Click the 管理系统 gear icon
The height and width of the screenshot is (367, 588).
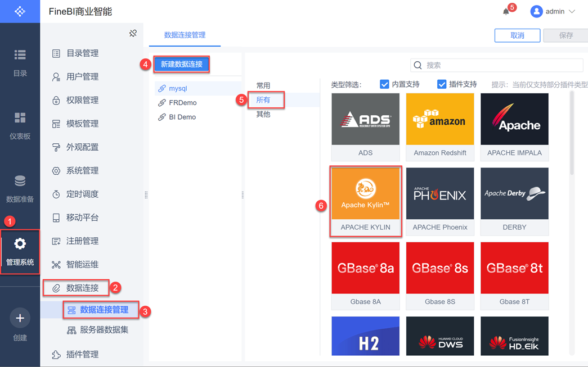20,244
